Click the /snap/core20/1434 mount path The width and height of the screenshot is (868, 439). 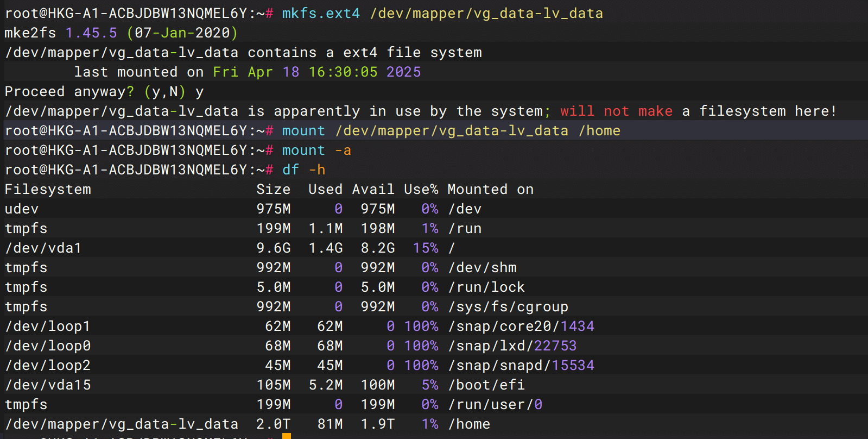[x=521, y=327]
